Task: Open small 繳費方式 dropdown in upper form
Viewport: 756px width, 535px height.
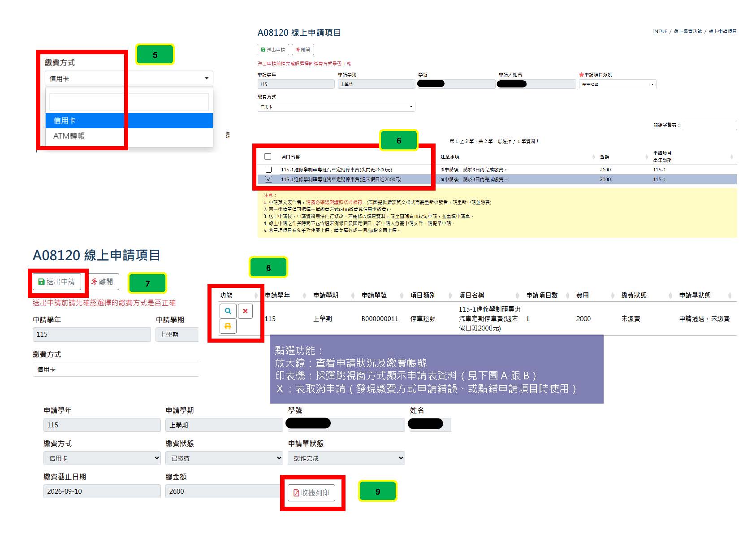Action: tap(336, 107)
